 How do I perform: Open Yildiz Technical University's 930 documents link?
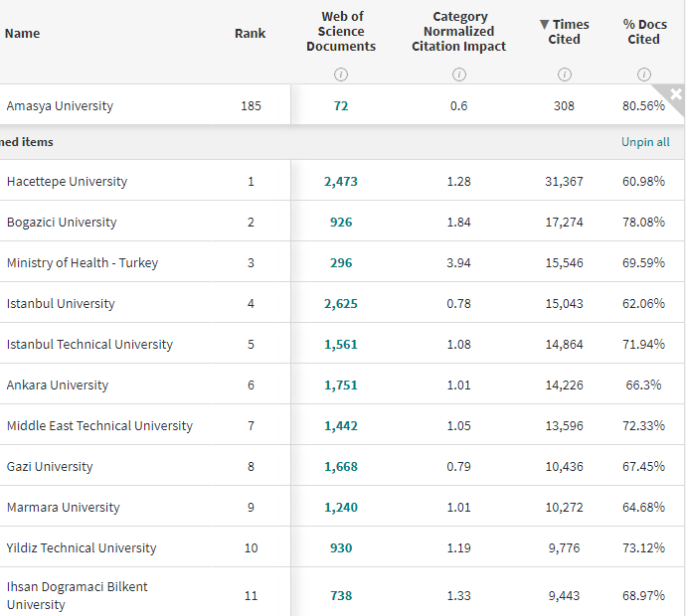click(x=341, y=548)
